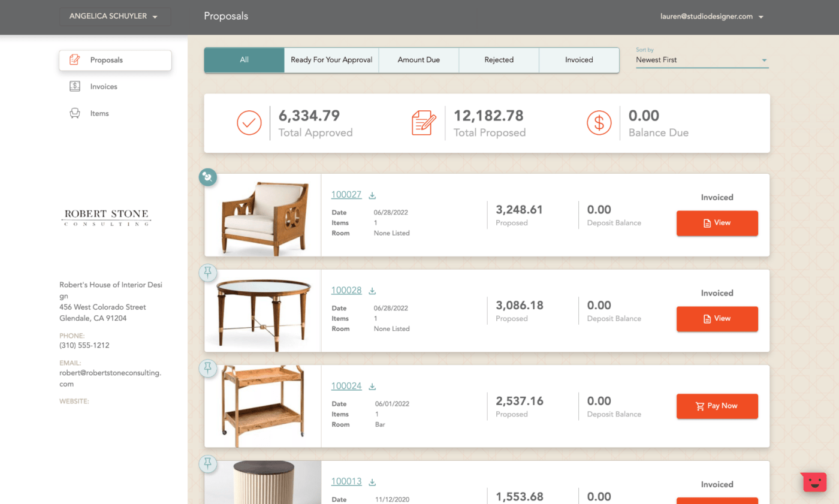The image size is (839, 504).
Task: Click the Balance Due dollar icon
Action: [599, 123]
